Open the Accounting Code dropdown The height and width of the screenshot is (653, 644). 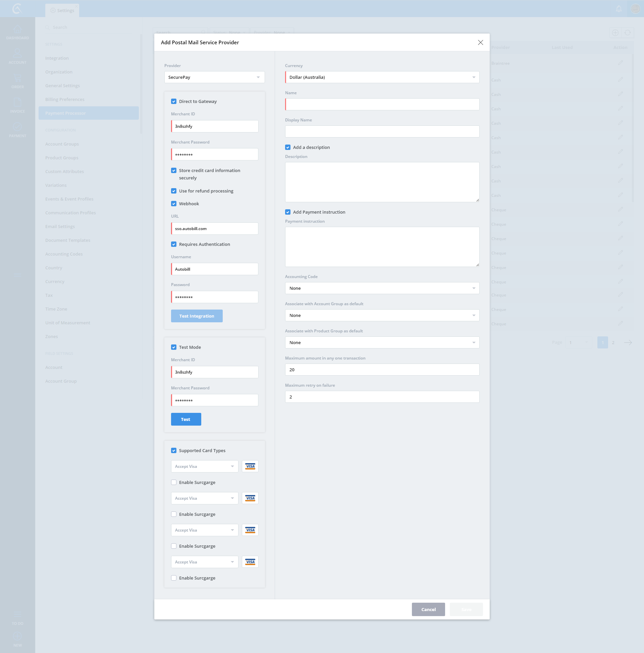[382, 288]
